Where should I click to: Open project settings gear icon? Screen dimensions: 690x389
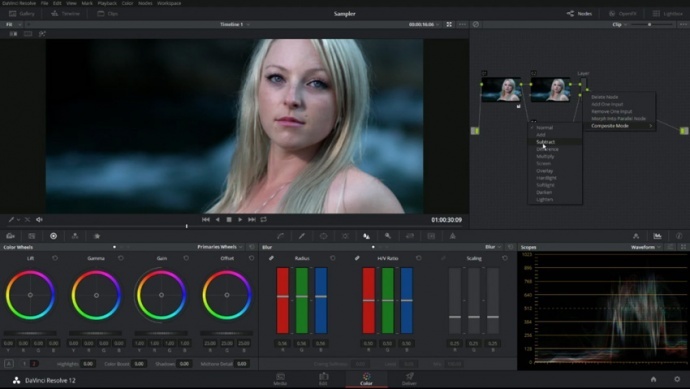pos(677,379)
